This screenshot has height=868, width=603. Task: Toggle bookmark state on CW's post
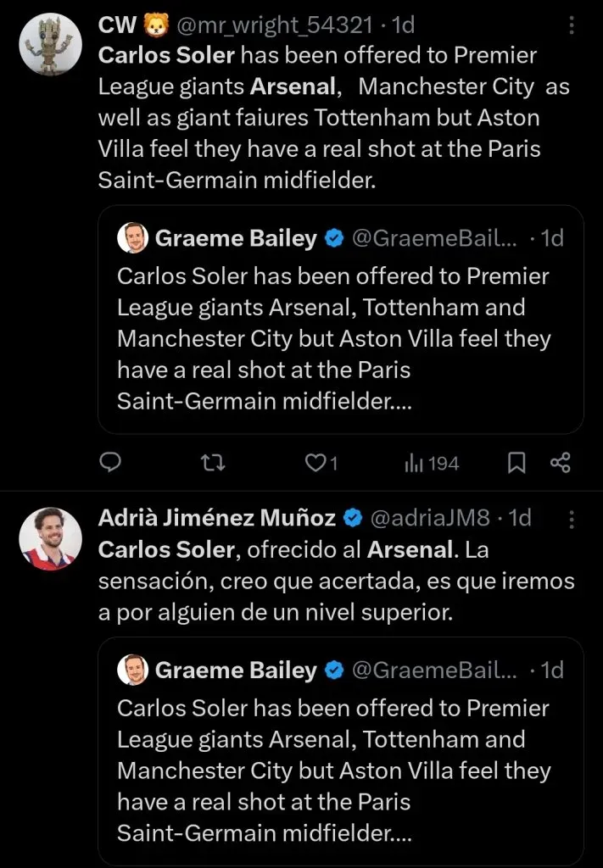(x=516, y=462)
